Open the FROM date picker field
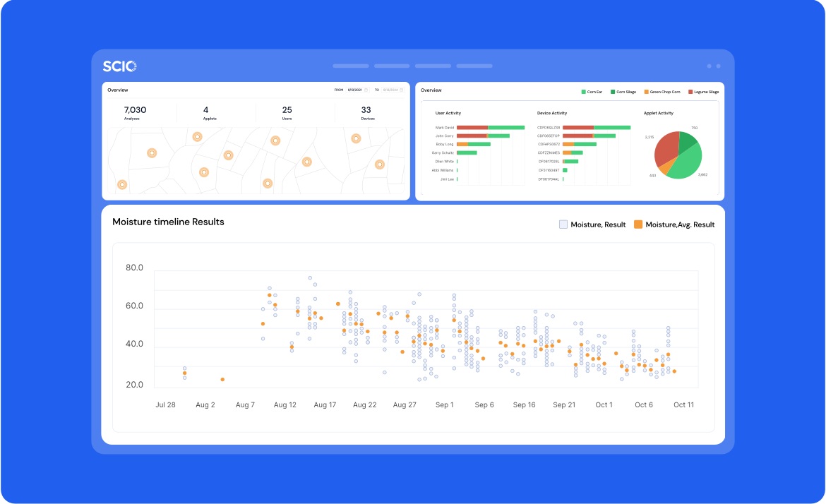 coord(354,90)
